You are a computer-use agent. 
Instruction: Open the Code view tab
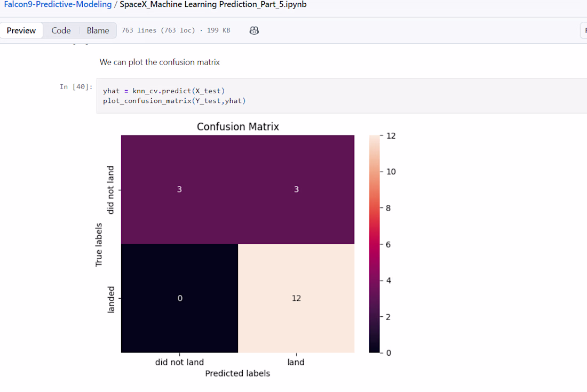(61, 30)
